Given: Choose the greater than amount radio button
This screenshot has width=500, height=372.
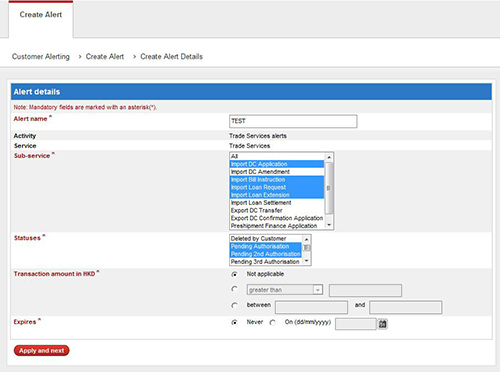Looking at the screenshot, I should (x=234, y=289).
